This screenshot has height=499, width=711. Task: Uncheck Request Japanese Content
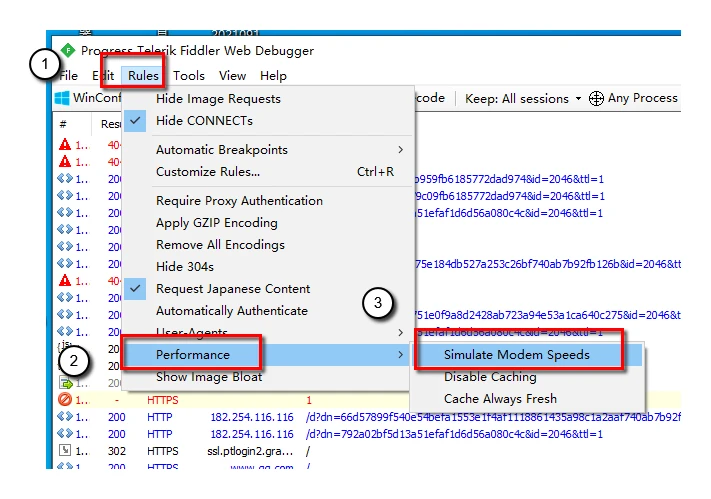(268, 289)
